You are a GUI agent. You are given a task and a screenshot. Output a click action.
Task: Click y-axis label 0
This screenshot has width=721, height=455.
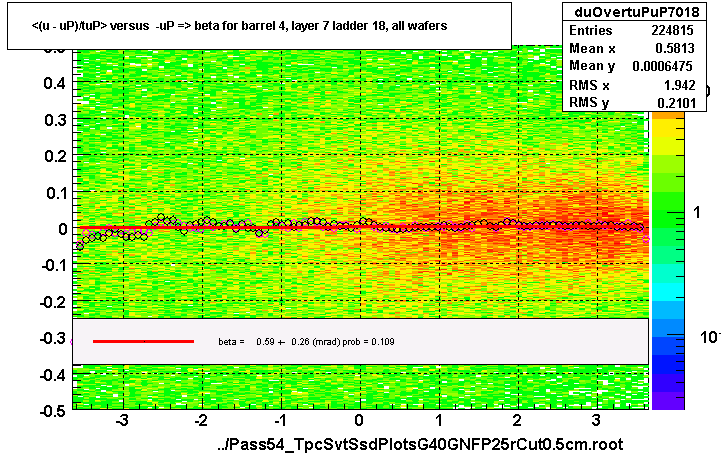63,229
